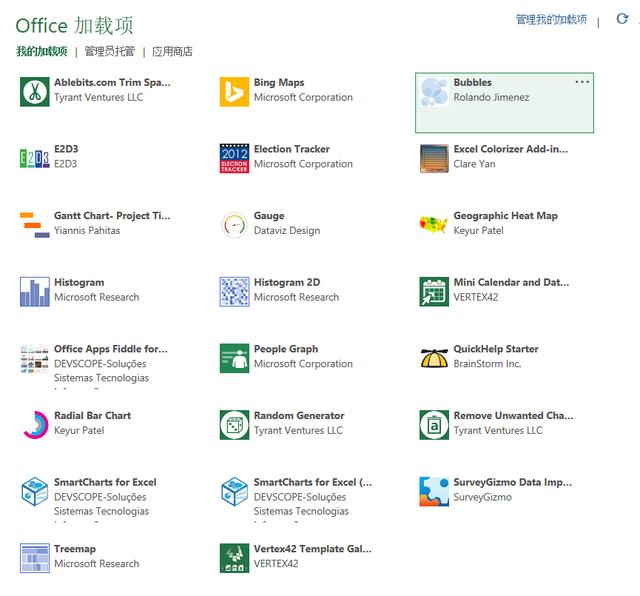
Task: Click the Excel Colorizer Add-in icon
Action: click(x=434, y=158)
